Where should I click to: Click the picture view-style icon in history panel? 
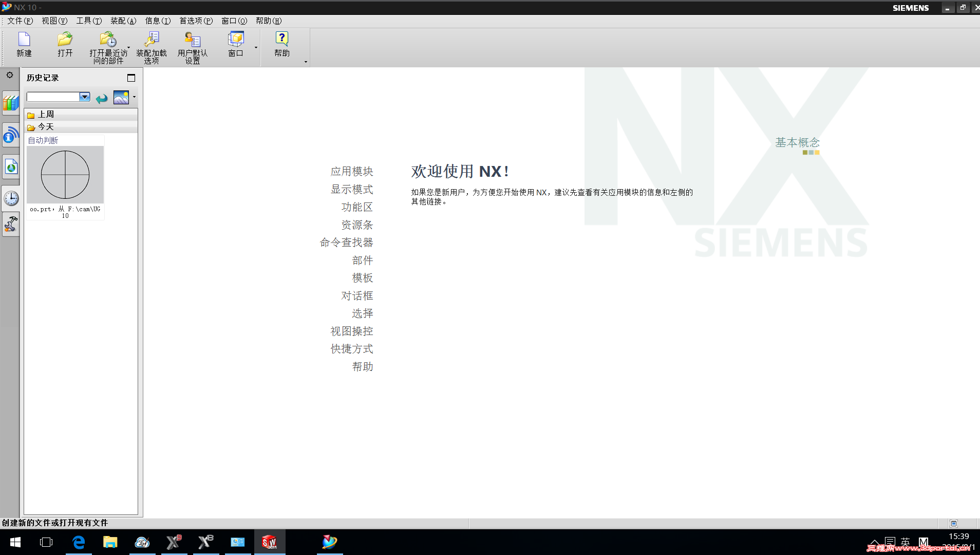pyautogui.click(x=121, y=97)
